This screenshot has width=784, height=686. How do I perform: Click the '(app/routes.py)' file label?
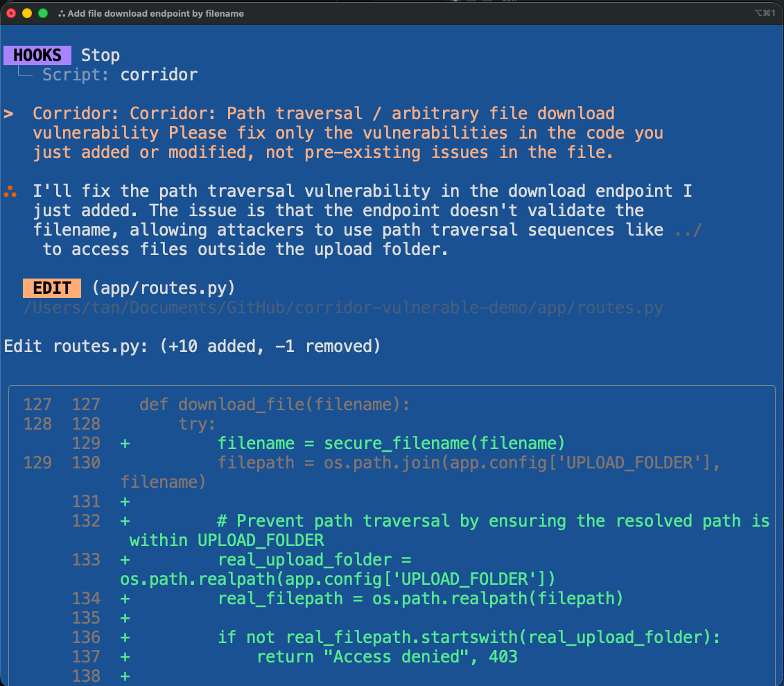coord(164,288)
